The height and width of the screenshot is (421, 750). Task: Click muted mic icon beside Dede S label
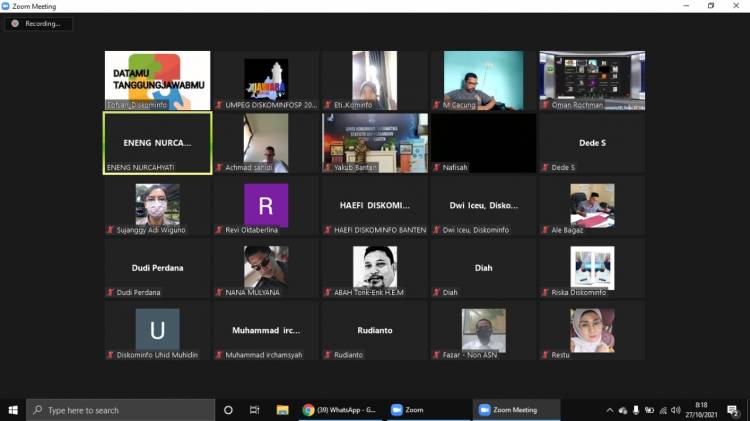pos(545,167)
